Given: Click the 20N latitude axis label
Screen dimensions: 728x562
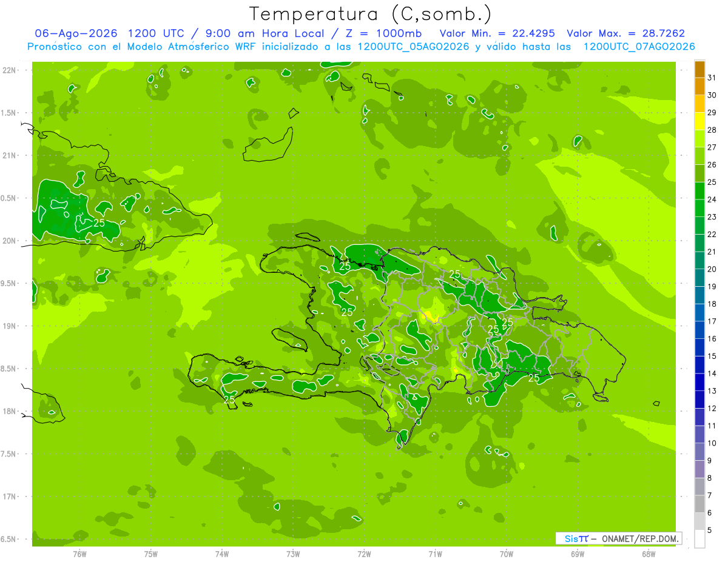Looking at the screenshot, I should 10,241.
